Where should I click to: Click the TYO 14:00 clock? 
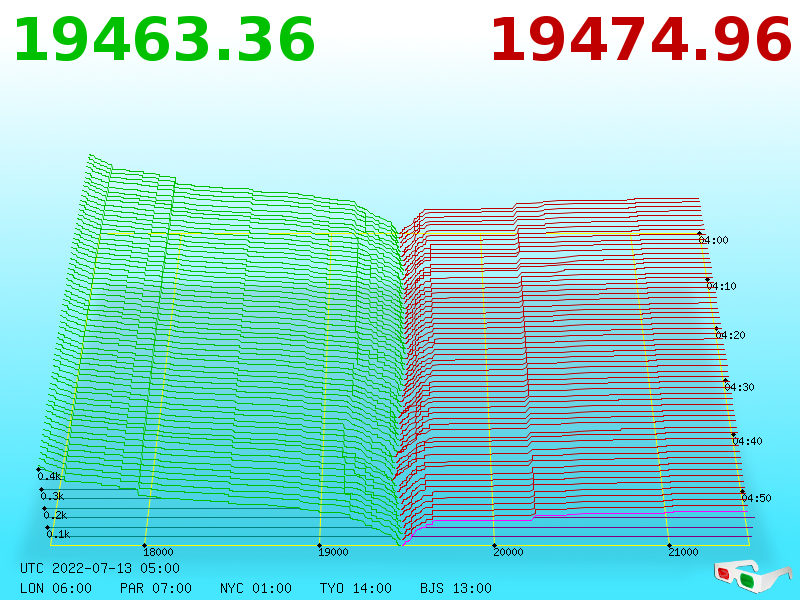pyautogui.click(x=356, y=588)
